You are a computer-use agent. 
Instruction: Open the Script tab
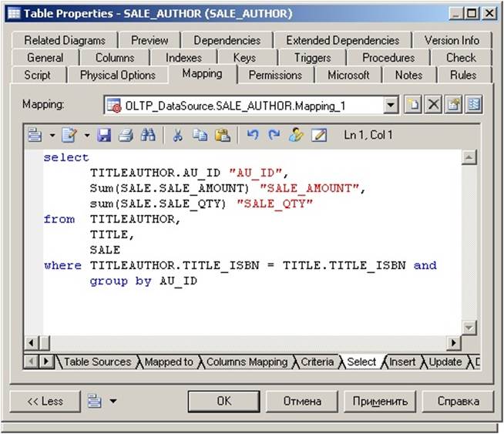[x=37, y=76]
